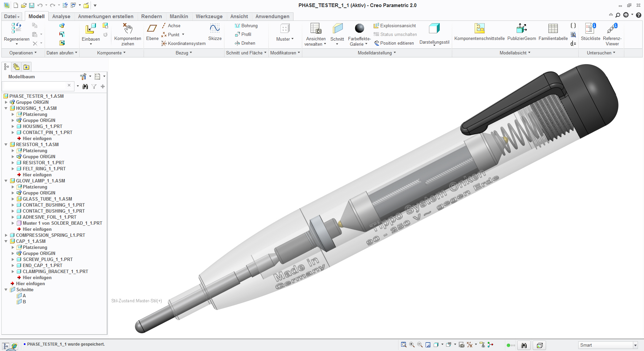Viewport: 644px width, 351px height.
Task: Click the Drehen revolve tool
Action: pos(245,43)
